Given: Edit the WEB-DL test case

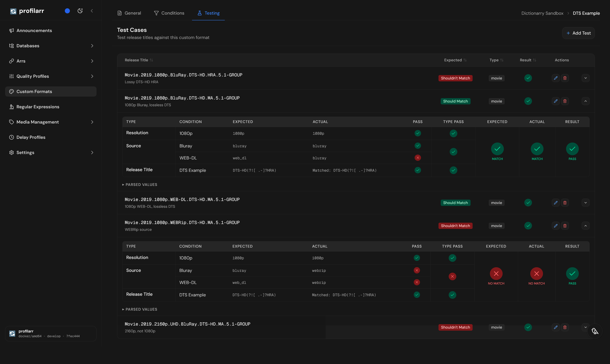Looking at the screenshot, I should click(556, 203).
